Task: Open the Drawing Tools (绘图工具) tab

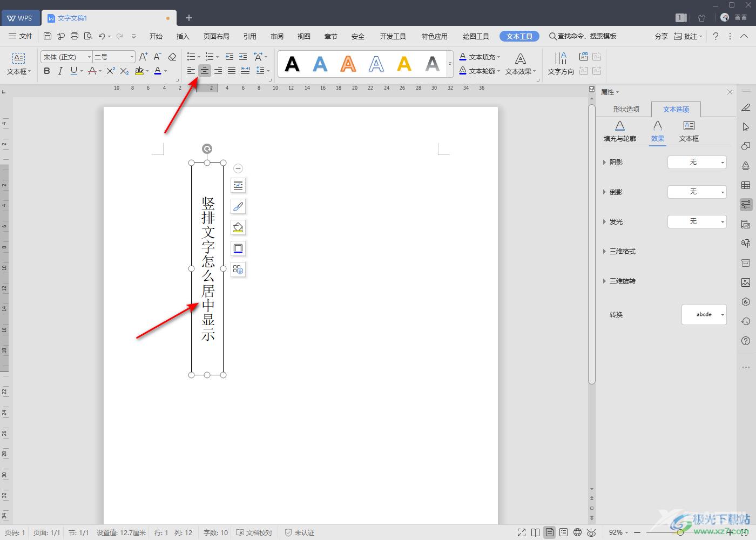Action: (476, 36)
